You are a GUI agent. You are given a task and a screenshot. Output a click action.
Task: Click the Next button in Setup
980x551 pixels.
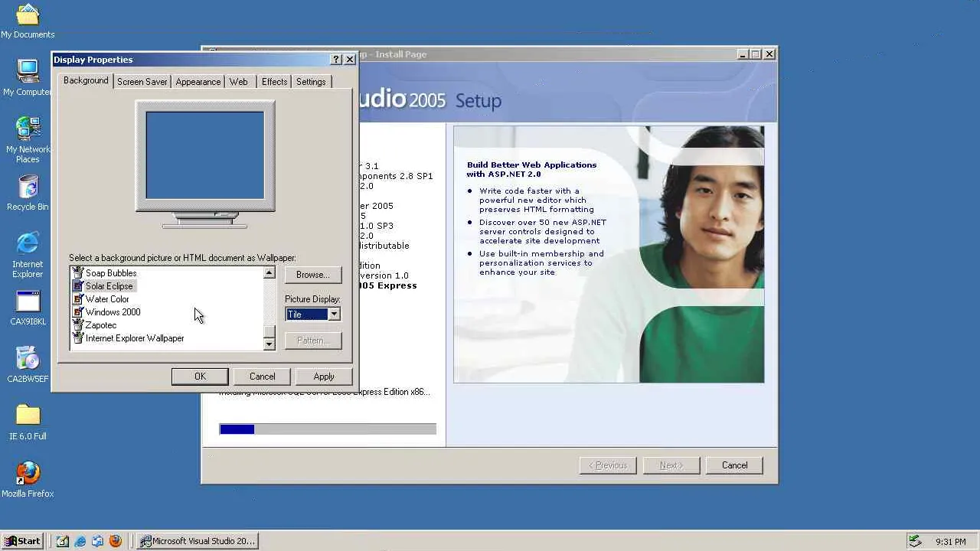click(x=671, y=465)
